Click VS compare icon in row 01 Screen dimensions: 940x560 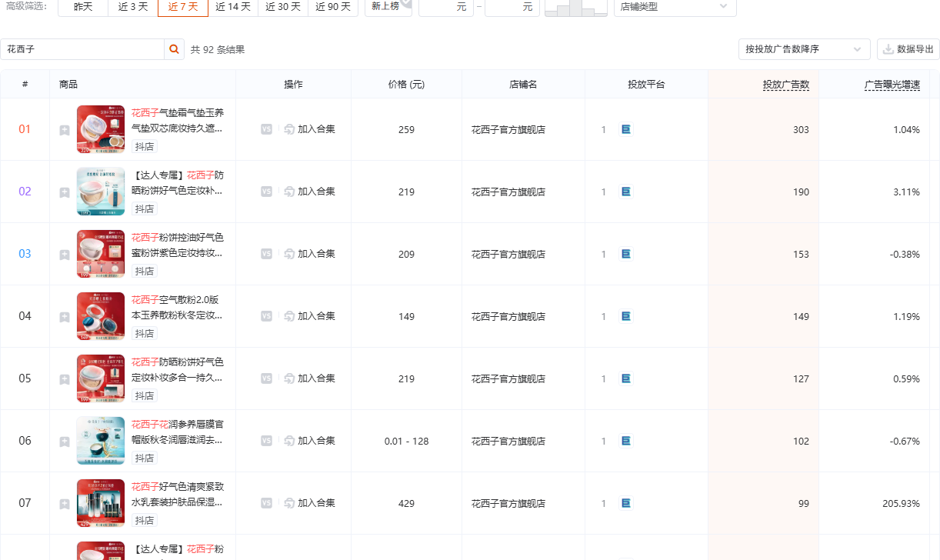point(266,129)
